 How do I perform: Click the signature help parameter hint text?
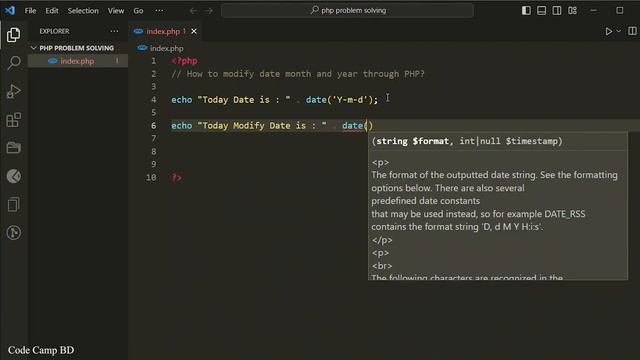(x=467, y=141)
